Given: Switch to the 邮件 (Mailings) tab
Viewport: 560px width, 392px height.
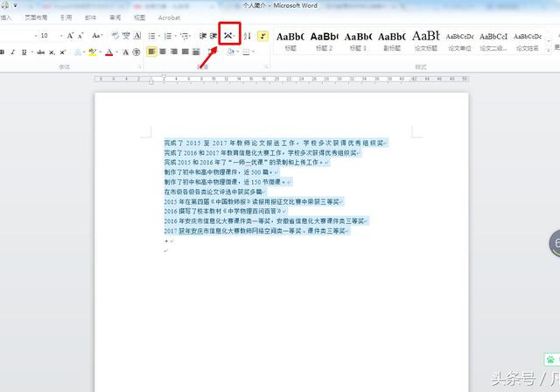Looking at the screenshot, I should [x=90, y=17].
